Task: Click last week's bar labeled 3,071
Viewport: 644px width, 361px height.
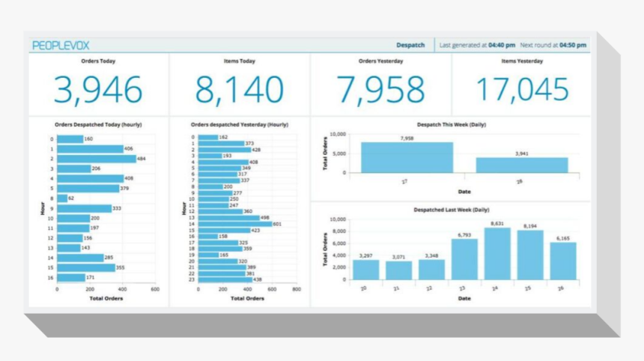Action: pos(399,270)
